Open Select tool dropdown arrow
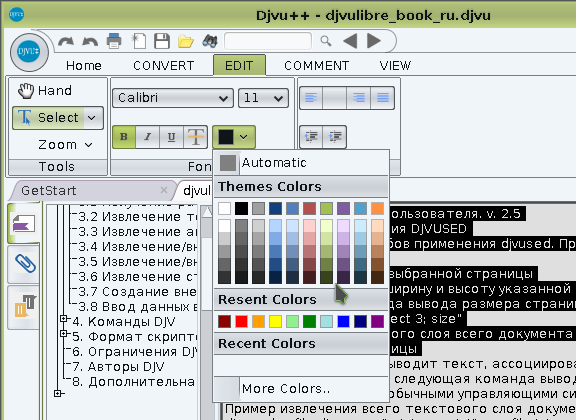Viewport: 576px width, 420px height. click(93, 118)
